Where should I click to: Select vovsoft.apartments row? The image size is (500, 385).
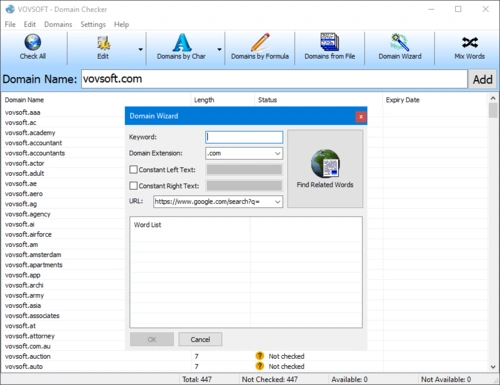pos(34,265)
